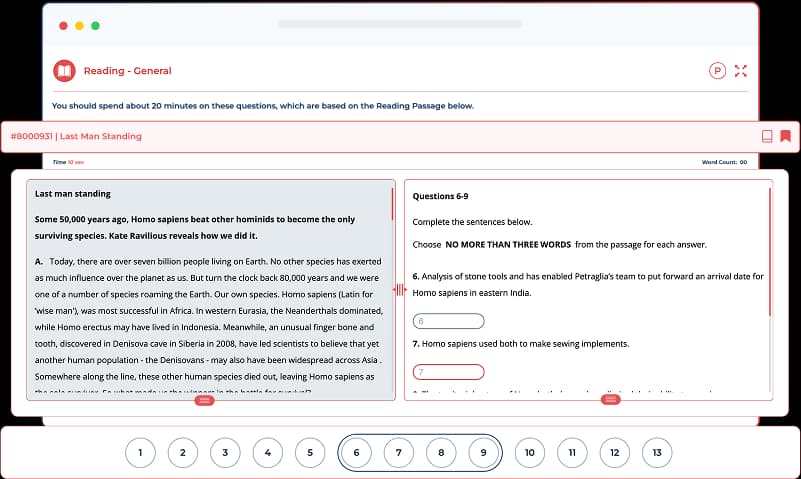Open the notebook icon in passage header

click(766, 136)
